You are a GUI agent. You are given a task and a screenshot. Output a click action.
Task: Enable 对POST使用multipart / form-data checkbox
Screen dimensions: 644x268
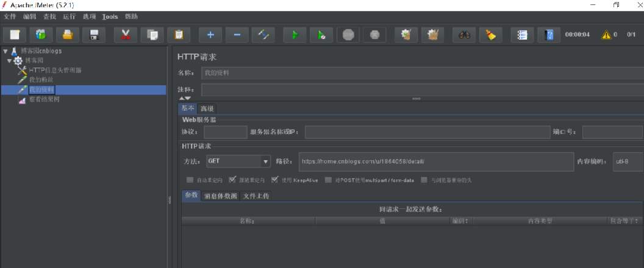[328, 180]
